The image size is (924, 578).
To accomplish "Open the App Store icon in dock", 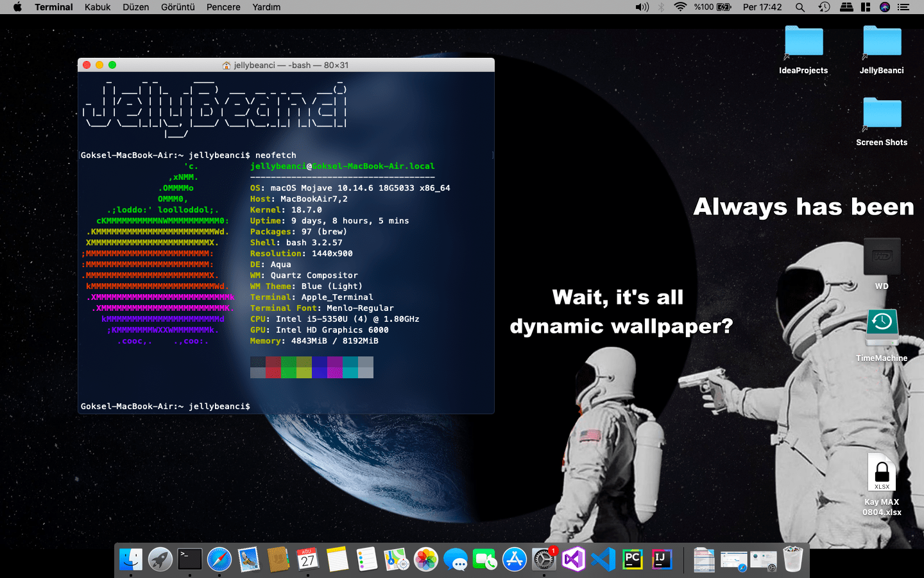I will pos(515,559).
